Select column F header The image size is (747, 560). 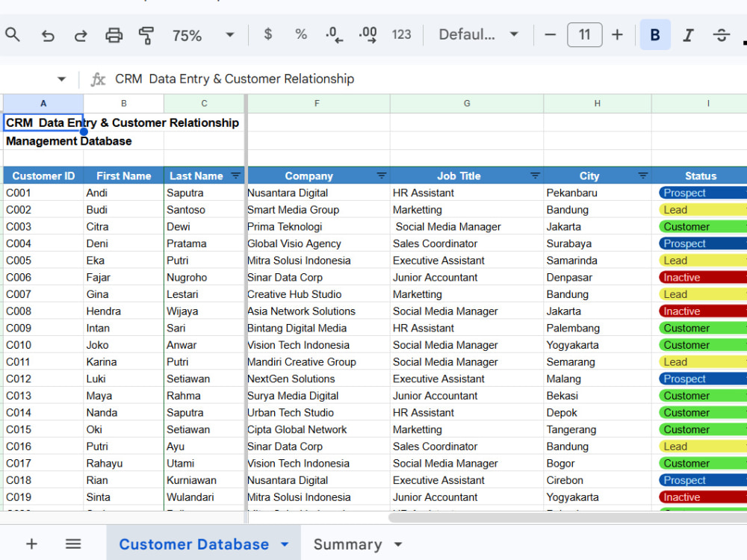317,103
